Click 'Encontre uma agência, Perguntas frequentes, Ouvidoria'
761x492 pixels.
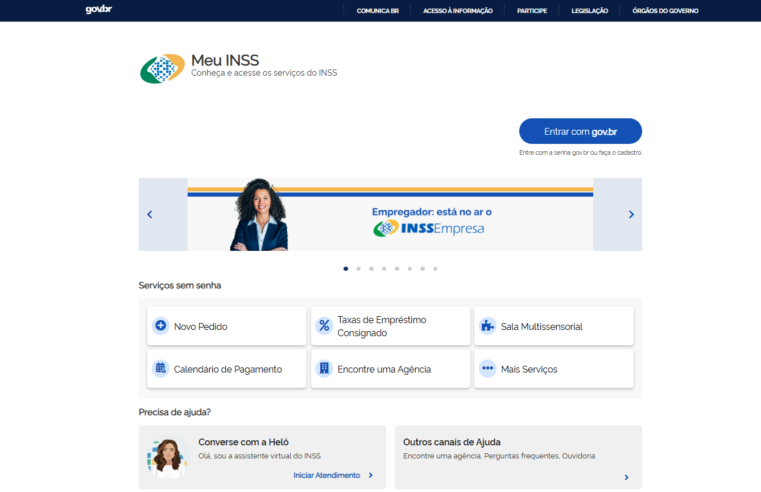pos(499,456)
